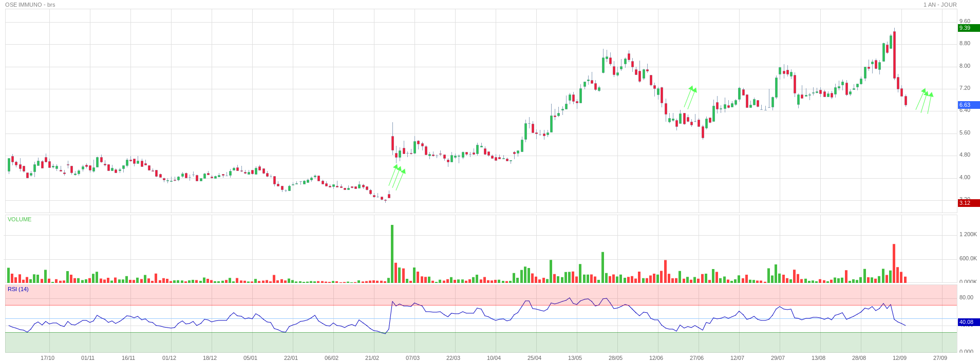Click the 21/02 date label
The image size is (980, 363).
[x=372, y=358]
